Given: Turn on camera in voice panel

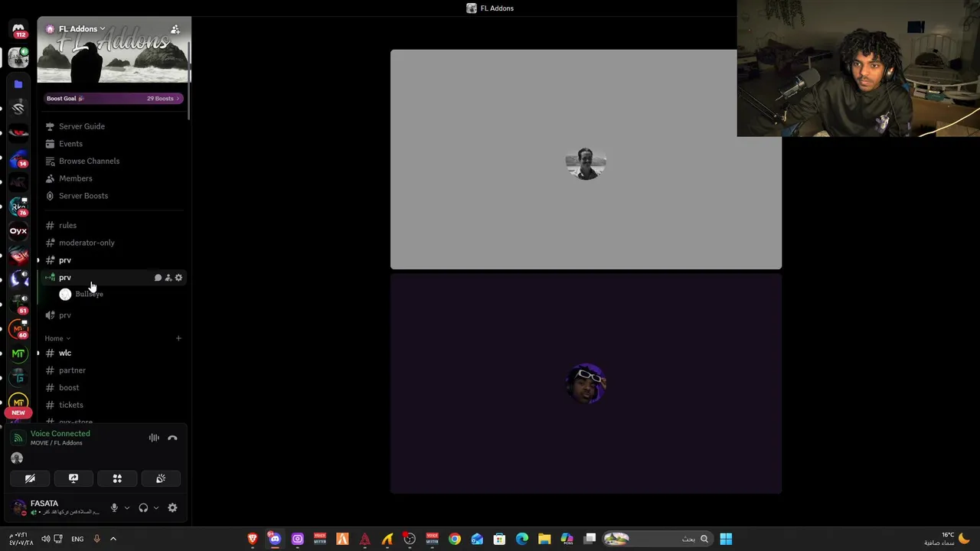Looking at the screenshot, I should click(x=30, y=479).
